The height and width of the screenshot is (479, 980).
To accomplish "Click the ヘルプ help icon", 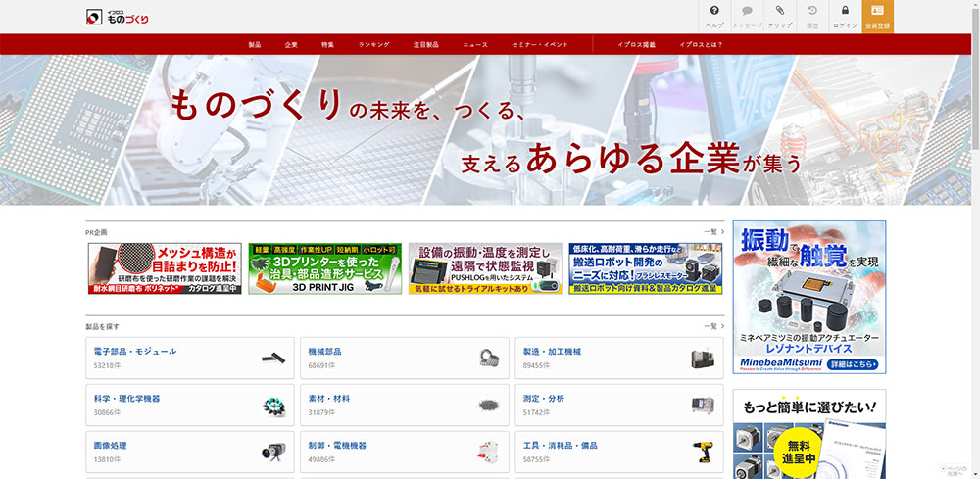I will pos(714,12).
